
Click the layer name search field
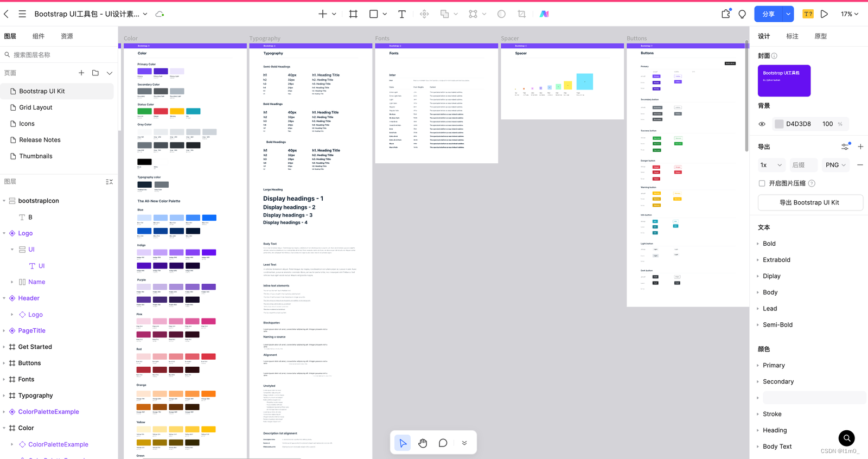[x=59, y=55]
